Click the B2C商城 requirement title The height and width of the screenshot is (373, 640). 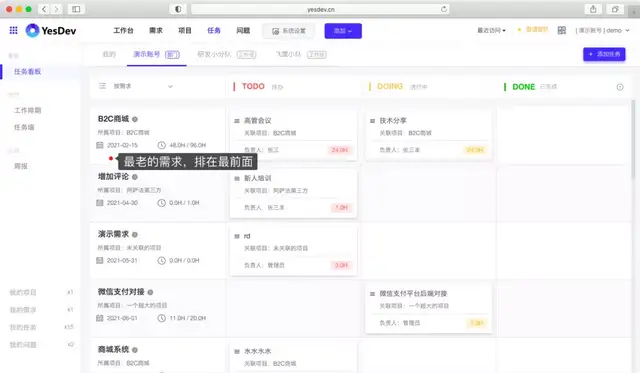point(113,119)
